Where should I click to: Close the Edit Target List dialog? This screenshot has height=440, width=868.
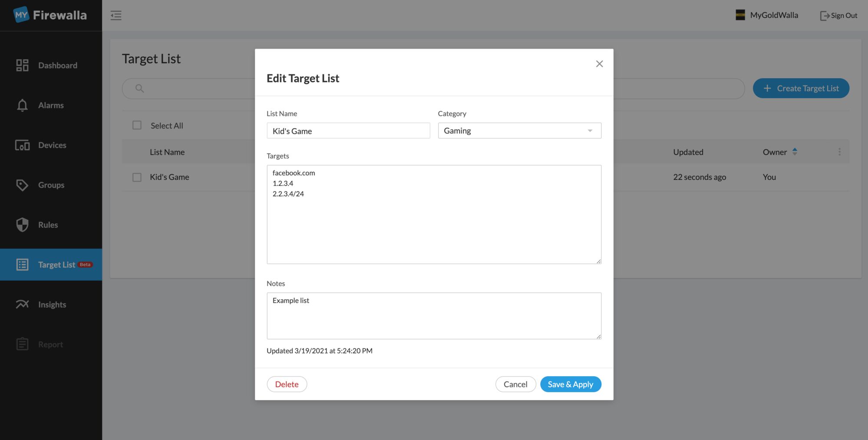click(599, 64)
